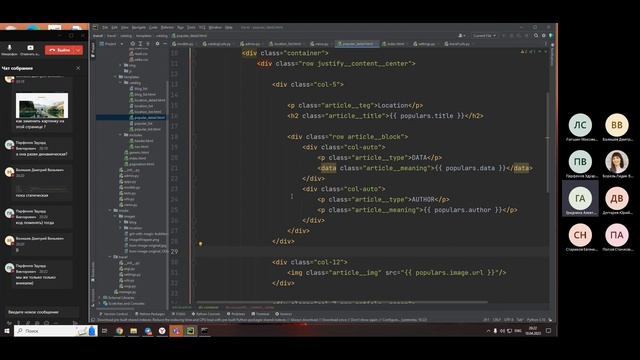
Task: Open the Edit menu in PyCharm
Action: [114, 27]
